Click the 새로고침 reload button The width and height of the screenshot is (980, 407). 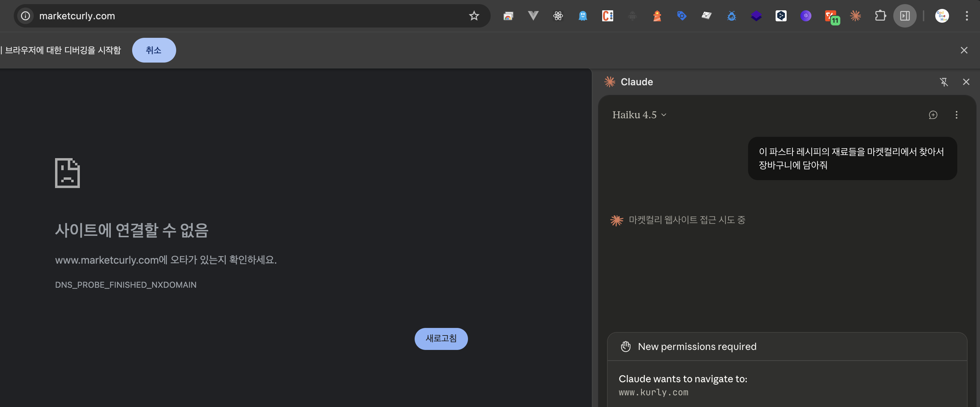click(x=441, y=338)
